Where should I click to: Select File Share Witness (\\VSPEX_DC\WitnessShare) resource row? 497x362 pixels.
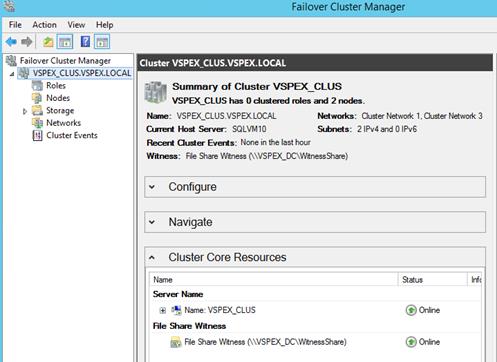point(315,342)
